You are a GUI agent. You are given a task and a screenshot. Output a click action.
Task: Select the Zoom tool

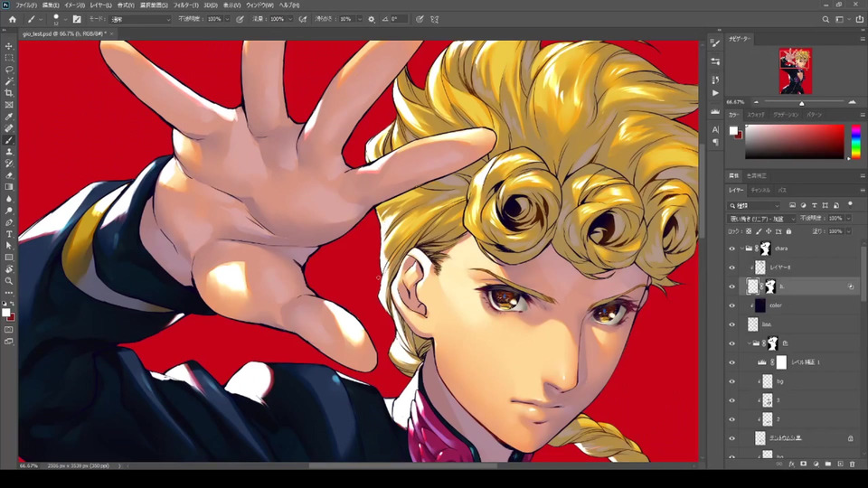click(x=9, y=280)
